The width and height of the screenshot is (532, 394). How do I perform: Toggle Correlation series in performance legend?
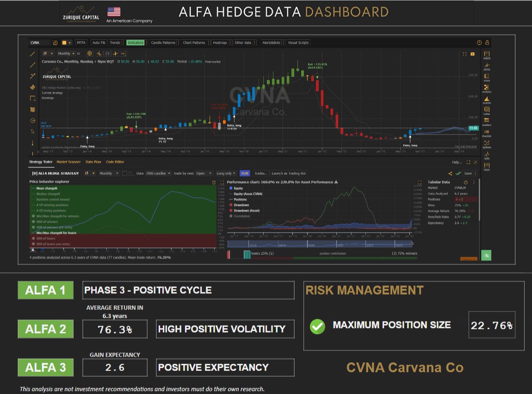(x=240, y=216)
